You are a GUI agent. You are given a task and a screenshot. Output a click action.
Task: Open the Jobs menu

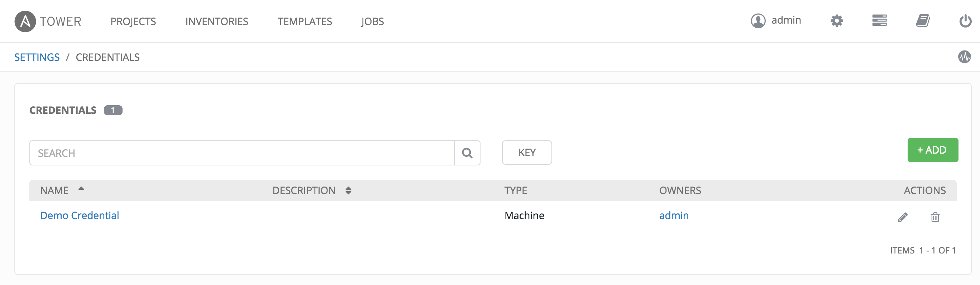[x=372, y=21]
